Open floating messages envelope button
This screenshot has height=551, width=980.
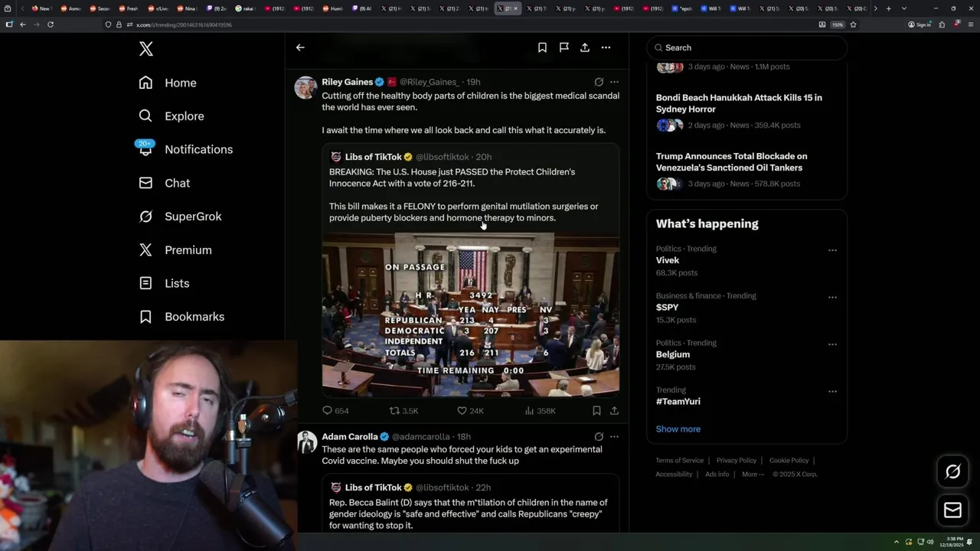(x=952, y=510)
